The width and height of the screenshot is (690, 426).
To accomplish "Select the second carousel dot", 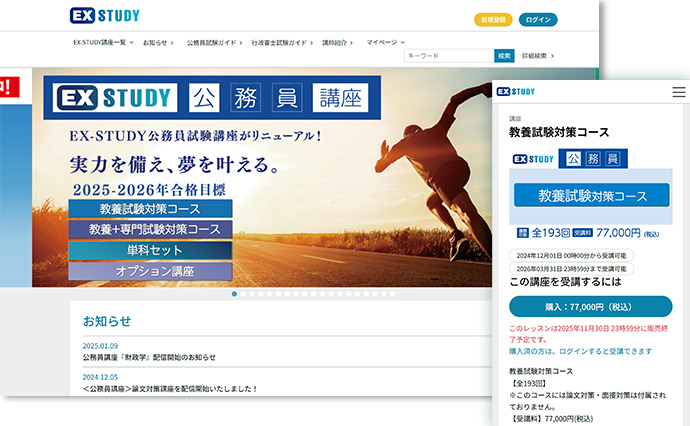I will pos(243,294).
